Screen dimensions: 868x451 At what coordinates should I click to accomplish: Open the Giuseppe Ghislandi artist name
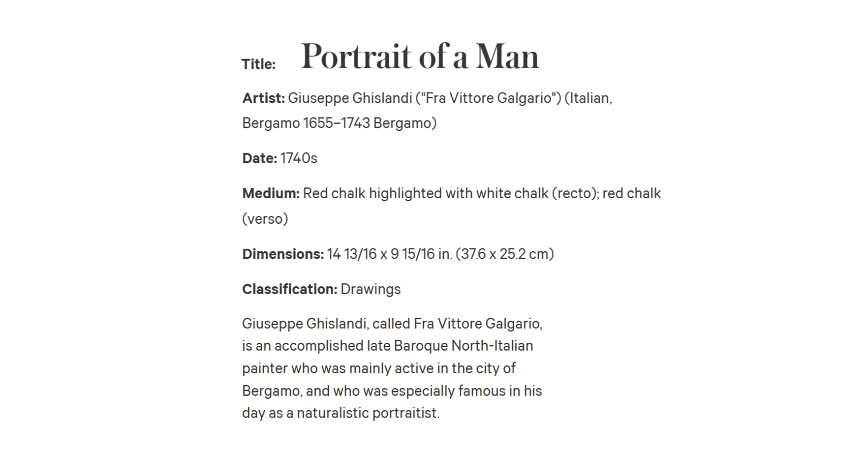click(x=350, y=98)
